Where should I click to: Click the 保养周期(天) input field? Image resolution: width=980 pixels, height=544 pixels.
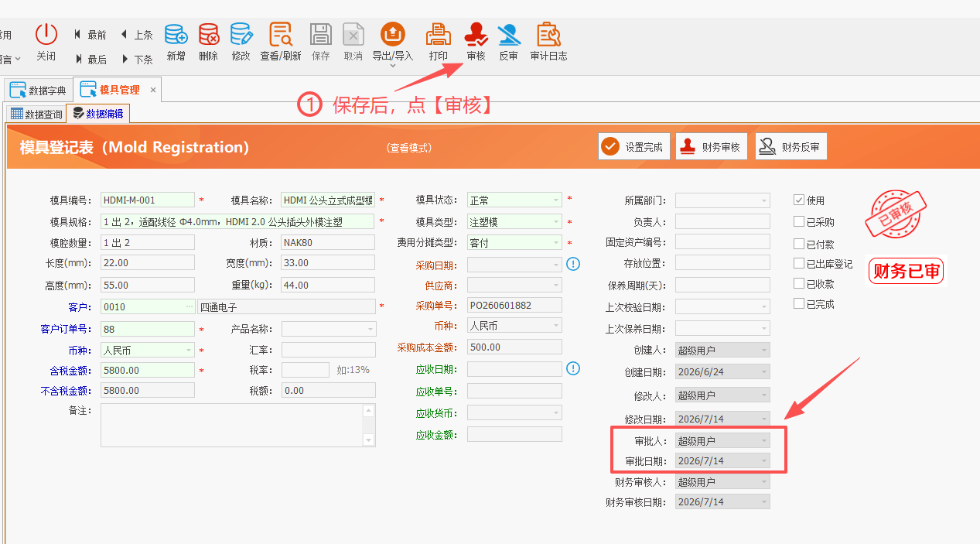pos(722,285)
